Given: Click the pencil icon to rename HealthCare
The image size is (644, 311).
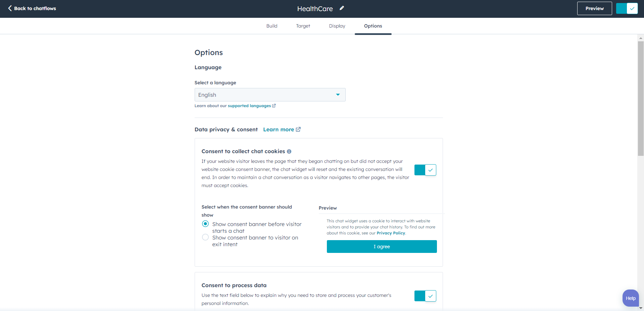Looking at the screenshot, I should (342, 8).
